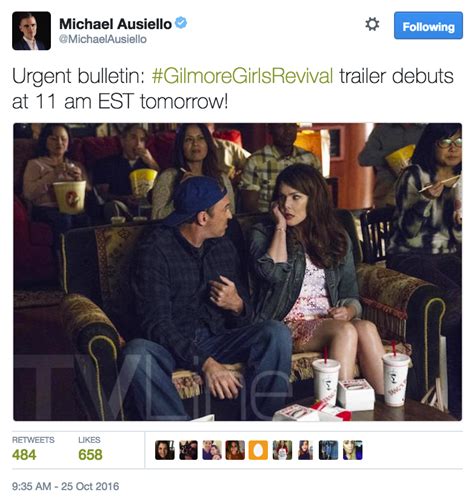Open the first liker's avatar in the row
This screenshot has width=474, height=498.
pos(165,450)
